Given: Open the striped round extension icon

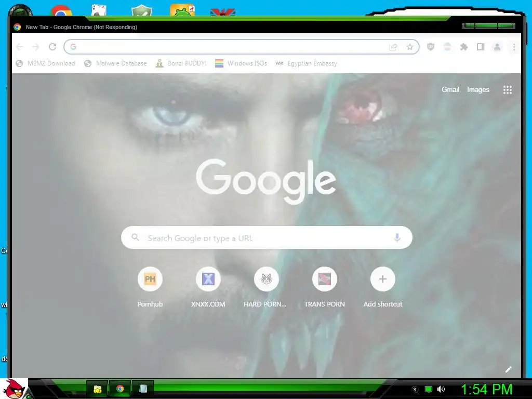Looking at the screenshot, I should point(447,47).
